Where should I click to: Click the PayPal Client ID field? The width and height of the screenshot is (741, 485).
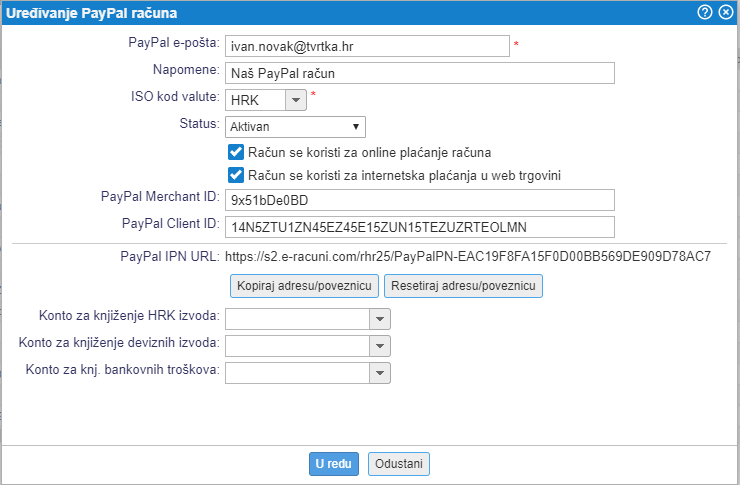coord(420,227)
